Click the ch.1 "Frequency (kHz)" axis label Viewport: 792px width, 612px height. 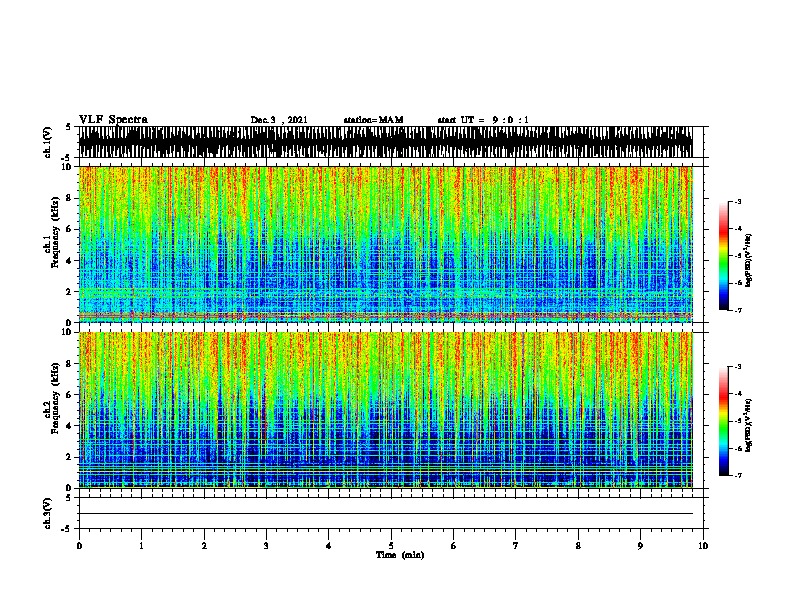point(55,232)
